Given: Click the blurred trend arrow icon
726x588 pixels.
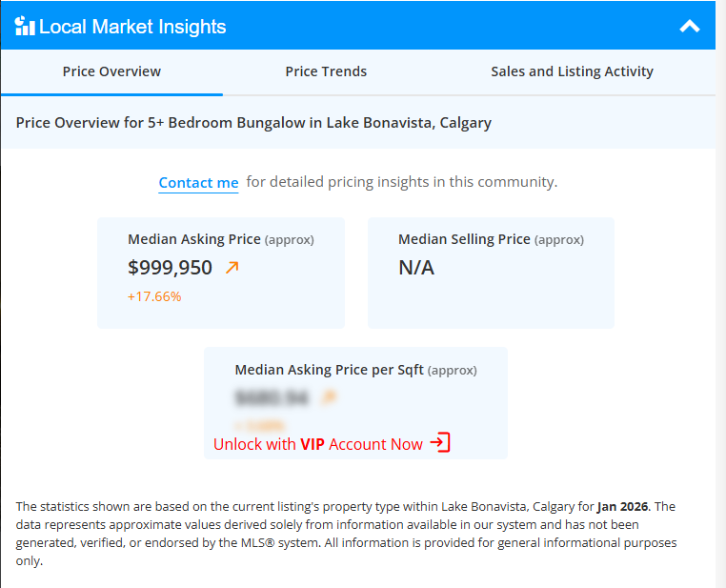Looking at the screenshot, I should 330,396.
